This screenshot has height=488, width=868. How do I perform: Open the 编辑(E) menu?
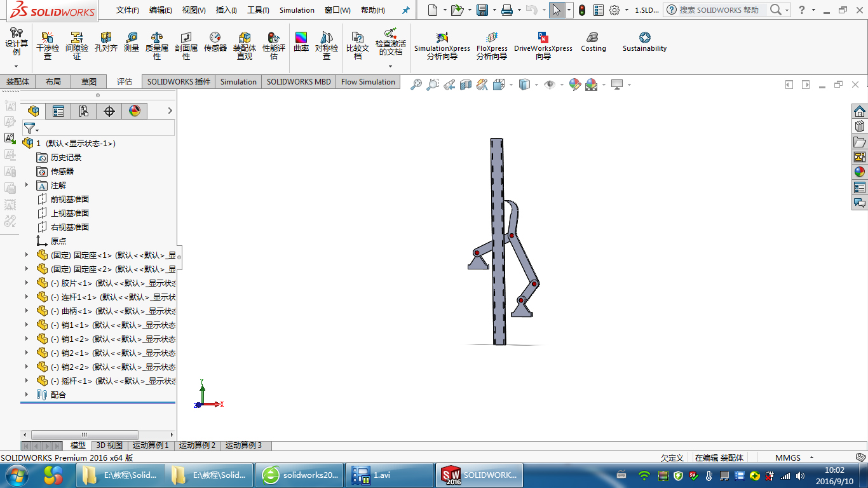161,10
